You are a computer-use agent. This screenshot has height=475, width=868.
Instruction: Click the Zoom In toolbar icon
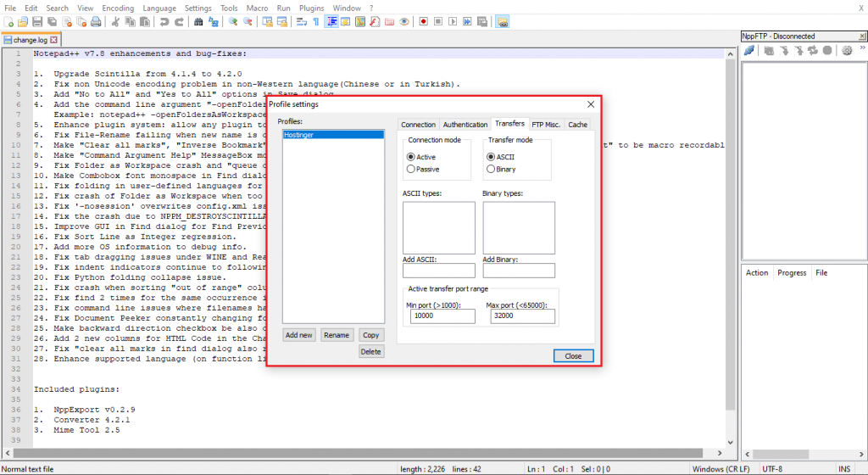pos(233,21)
